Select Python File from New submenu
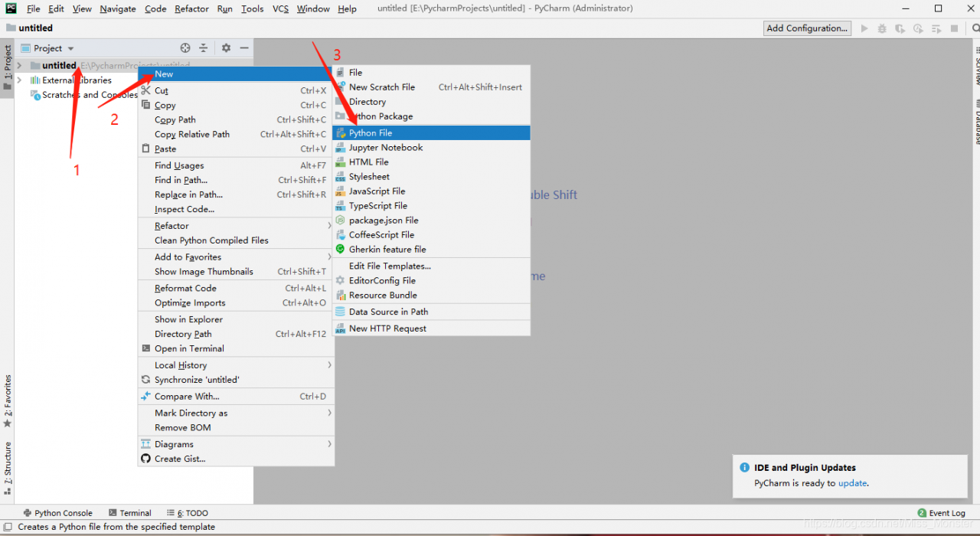The image size is (980, 536). pos(432,133)
